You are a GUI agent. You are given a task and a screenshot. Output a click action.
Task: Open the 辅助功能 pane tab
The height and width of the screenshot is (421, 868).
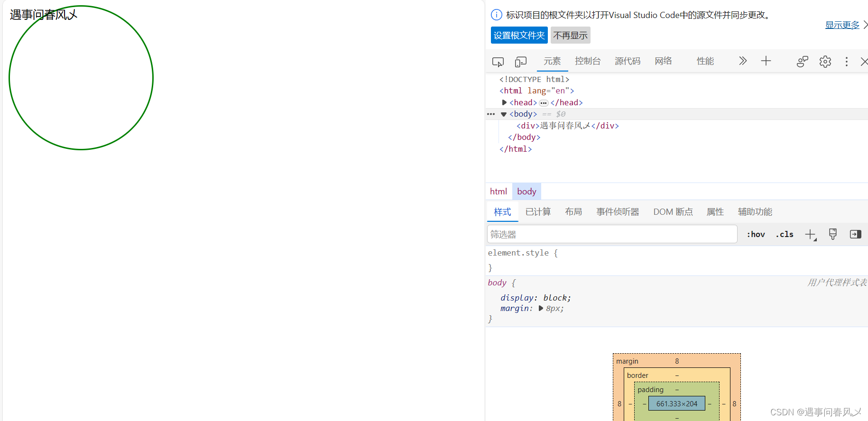pos(755,212)
